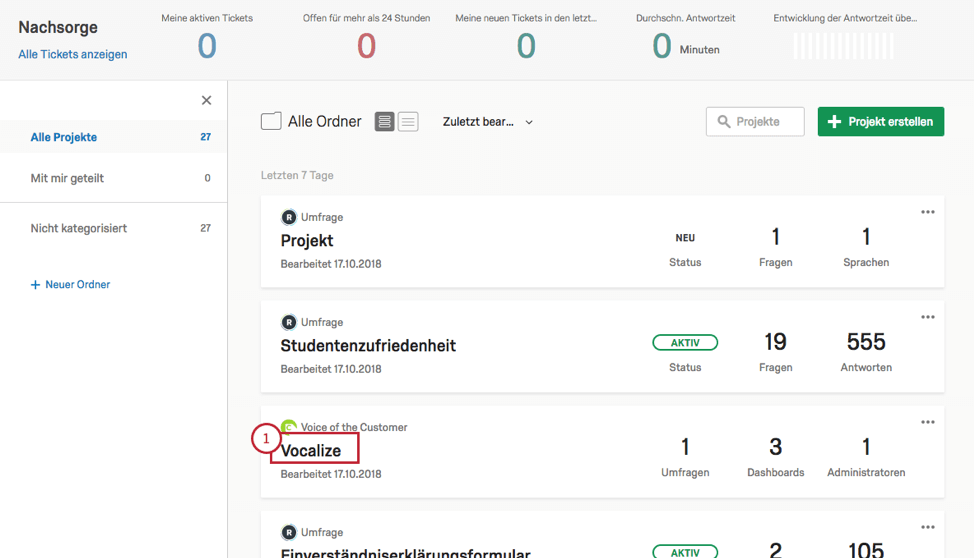This screenshot has height=558, width=974.
Task: Click the R survey icon on Projekt card
Action: 289,217
